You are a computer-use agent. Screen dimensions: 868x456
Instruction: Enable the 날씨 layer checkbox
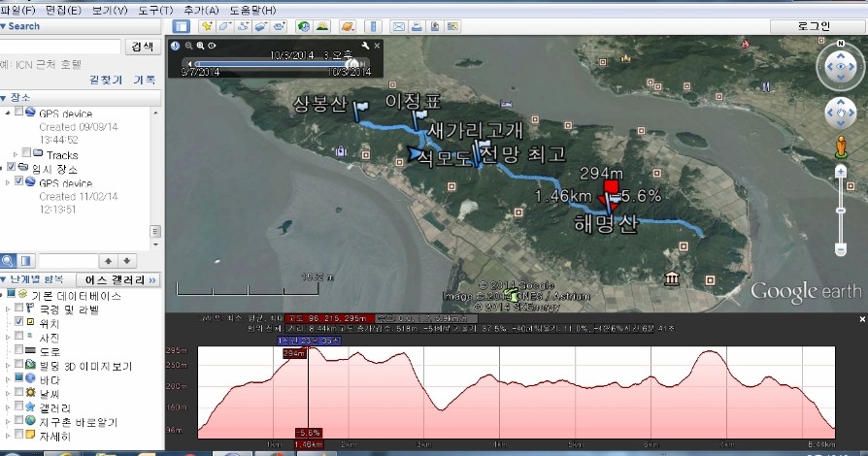[x=18, y=392]
